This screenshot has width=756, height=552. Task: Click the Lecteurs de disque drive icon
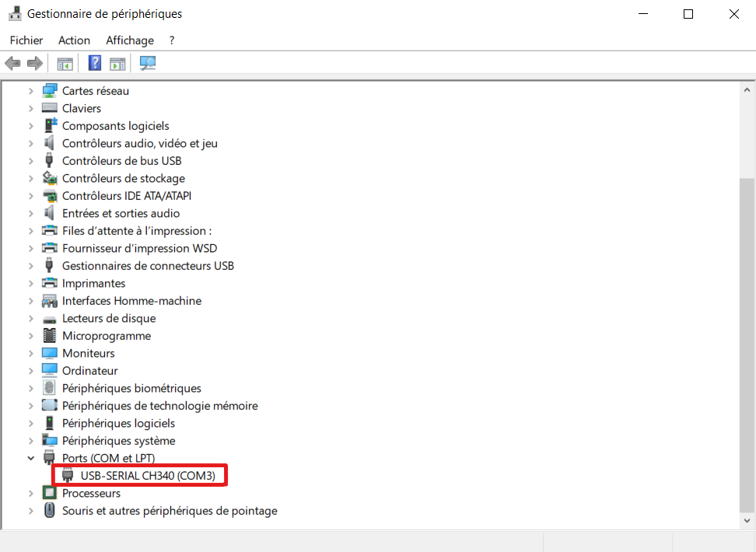point(50,319)
